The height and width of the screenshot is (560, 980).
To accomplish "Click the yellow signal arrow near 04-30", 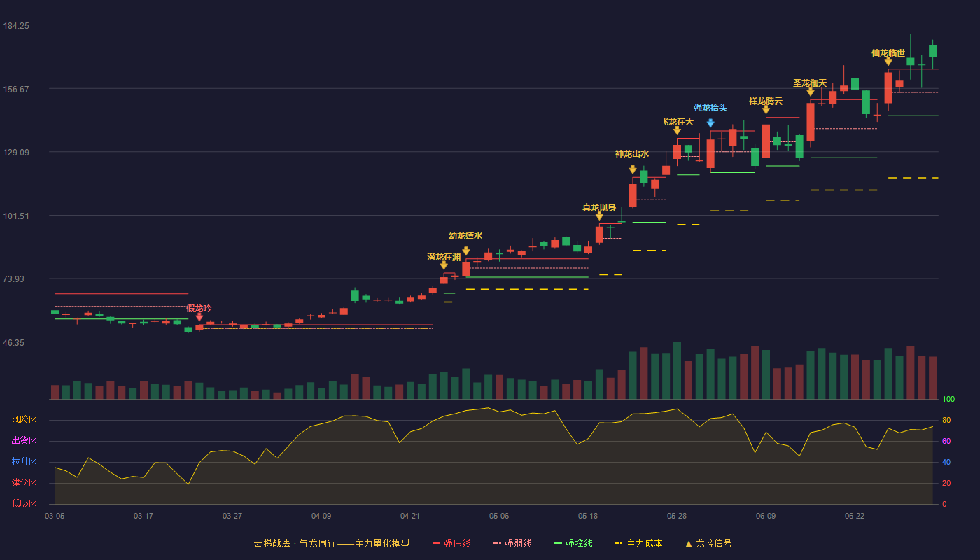I will click(466, 251).
